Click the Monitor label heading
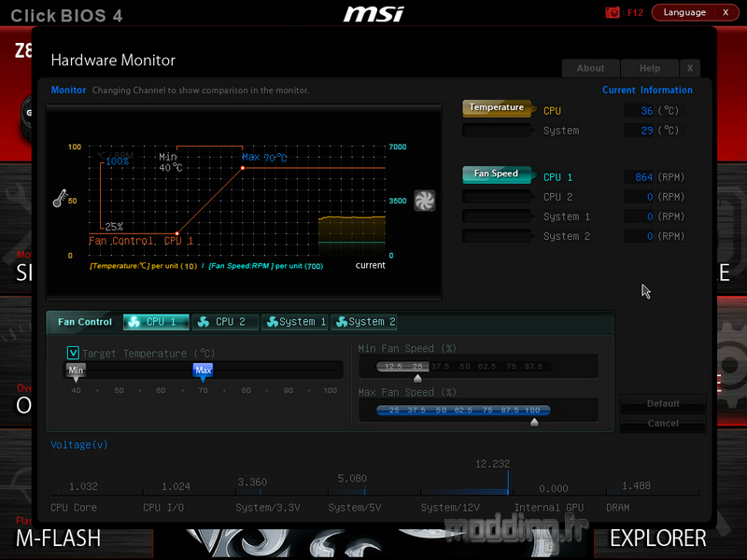The image size is (747, 560). tap(68, 90)
